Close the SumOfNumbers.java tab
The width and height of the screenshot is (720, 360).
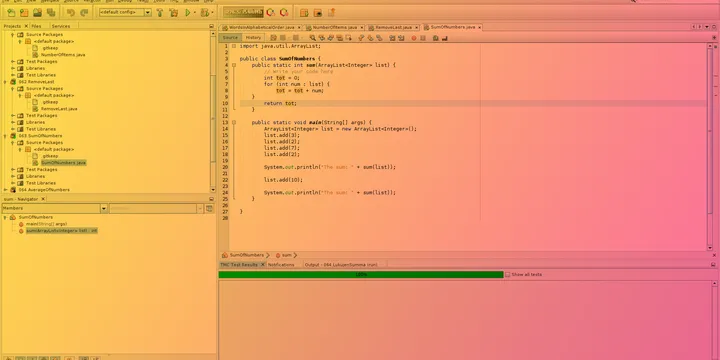point(479,28)
